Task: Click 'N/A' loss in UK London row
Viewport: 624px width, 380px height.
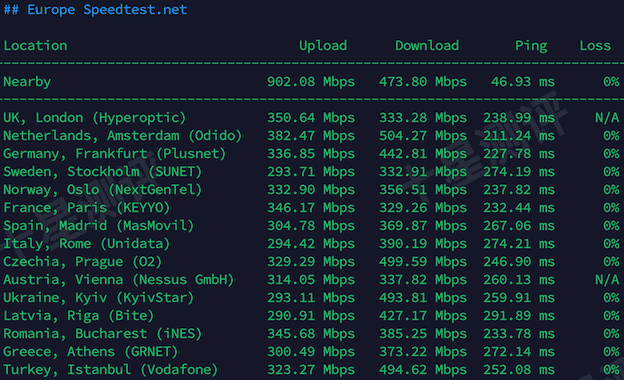Action: (x=607, y=118)
